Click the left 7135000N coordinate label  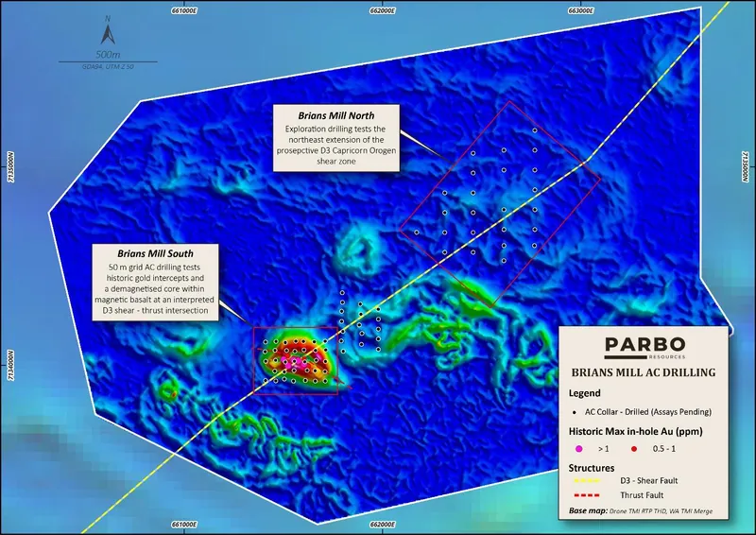point(10,167)
